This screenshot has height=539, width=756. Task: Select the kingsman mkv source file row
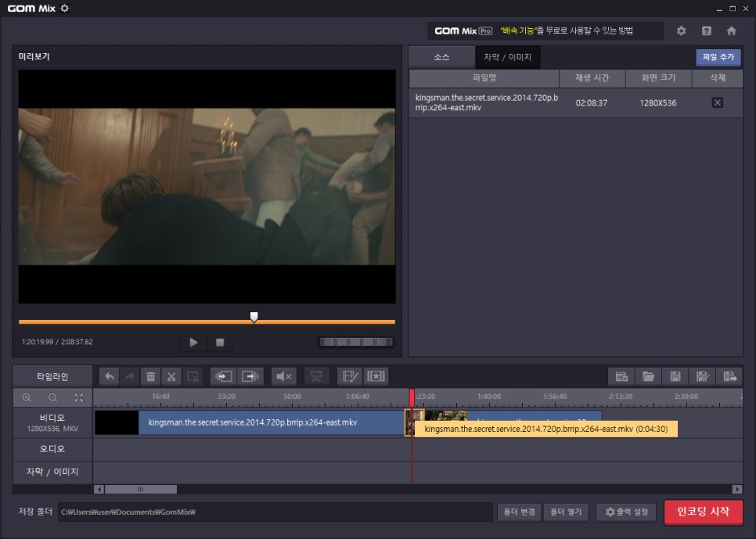(x=576, y=102)
